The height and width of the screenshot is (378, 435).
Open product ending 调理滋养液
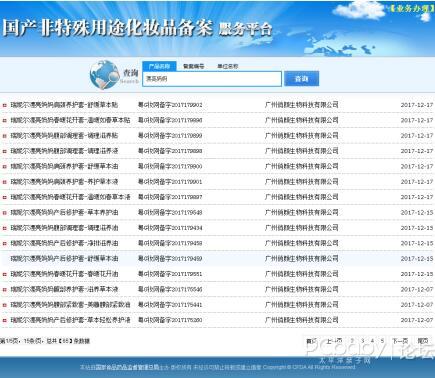64,151
